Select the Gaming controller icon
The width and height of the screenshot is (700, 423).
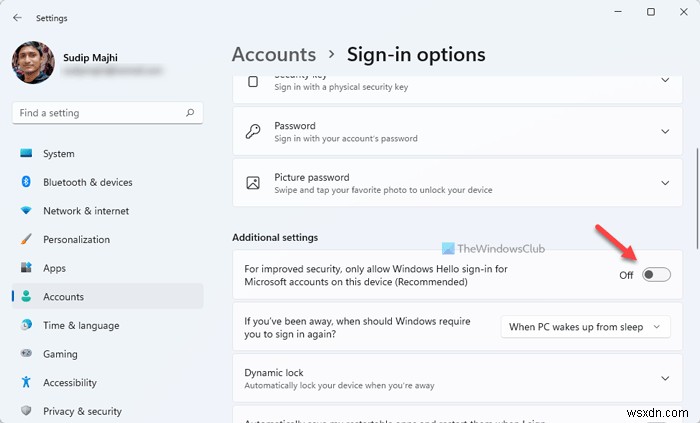[x=26, y=353]
